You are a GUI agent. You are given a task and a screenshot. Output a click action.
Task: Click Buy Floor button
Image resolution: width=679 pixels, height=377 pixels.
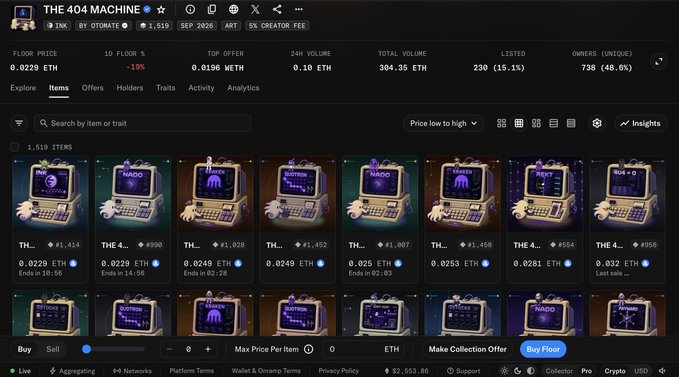pos(543,349)
